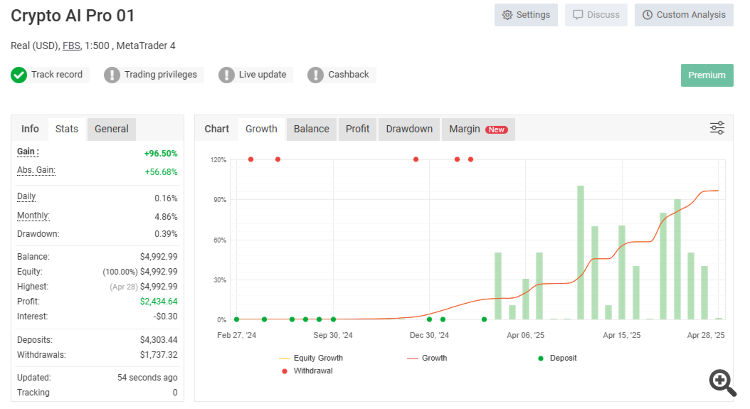Open the Margin tab marked New
Image resolution: width=750 pixels, height=409 pixels.
pos(478,129)
